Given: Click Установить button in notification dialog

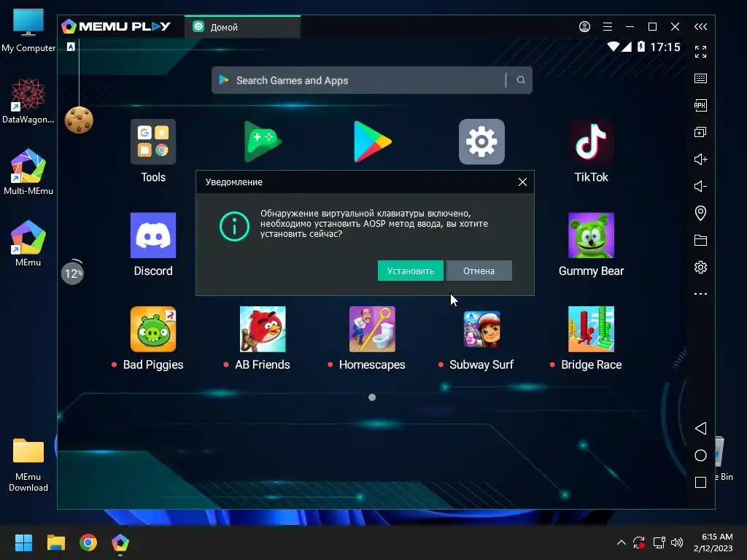Looking at the screenshot, I should [x=410, y=271].
